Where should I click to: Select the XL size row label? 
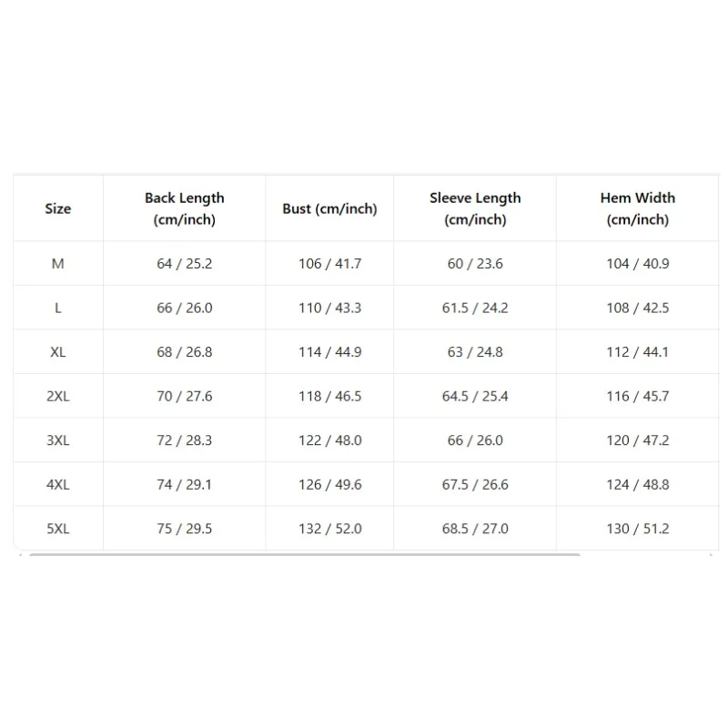tap(57, 352)
